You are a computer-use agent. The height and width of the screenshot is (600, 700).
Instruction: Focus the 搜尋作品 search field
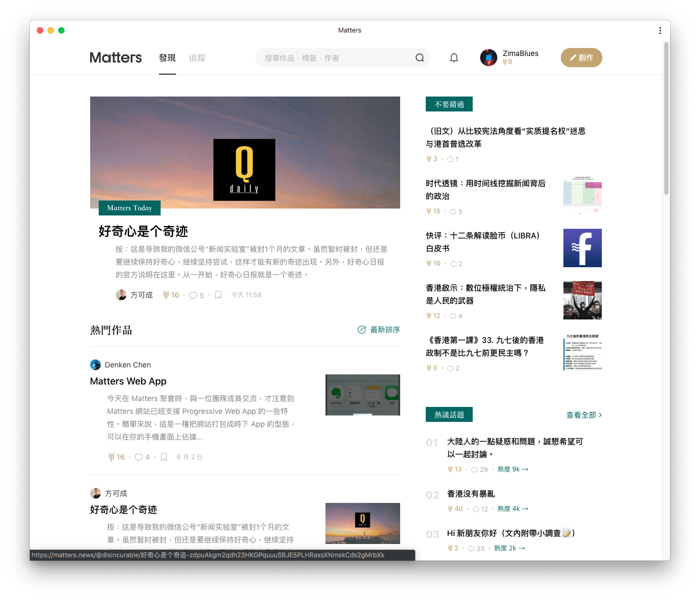tap(343, 58)
